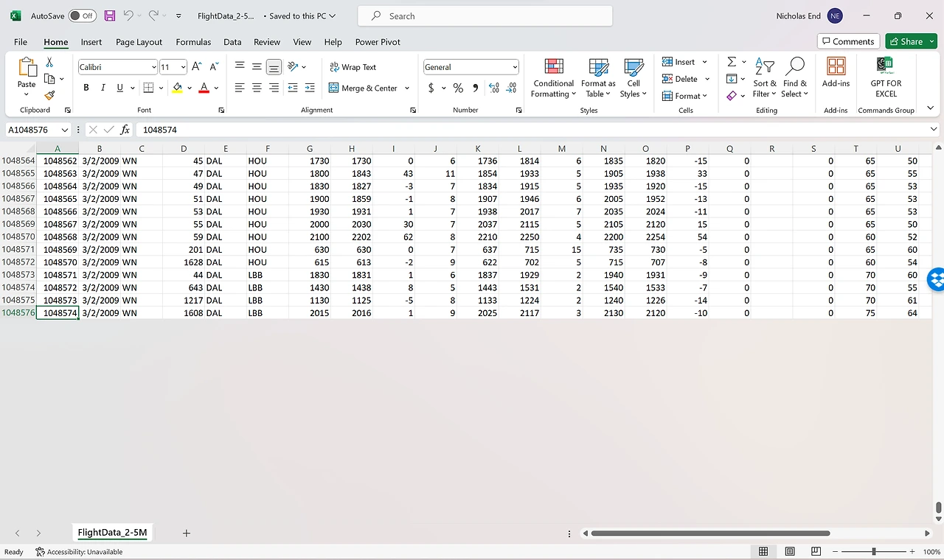Viewport: 944px width, 560px height.
Task: Click the Dropbox badge at right edge
Action: click(937, 279)
